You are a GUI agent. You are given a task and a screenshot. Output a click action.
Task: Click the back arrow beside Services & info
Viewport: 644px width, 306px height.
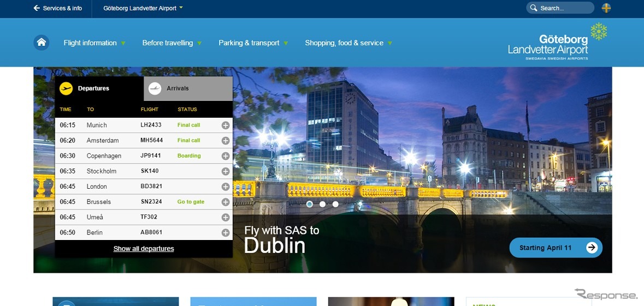[37, 8]
